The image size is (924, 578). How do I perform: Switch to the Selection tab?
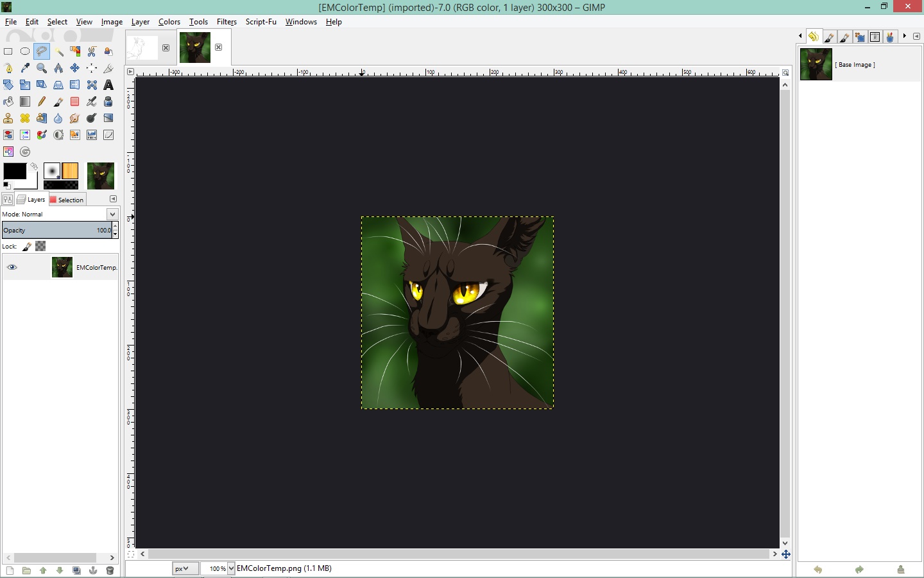(67, 200)
